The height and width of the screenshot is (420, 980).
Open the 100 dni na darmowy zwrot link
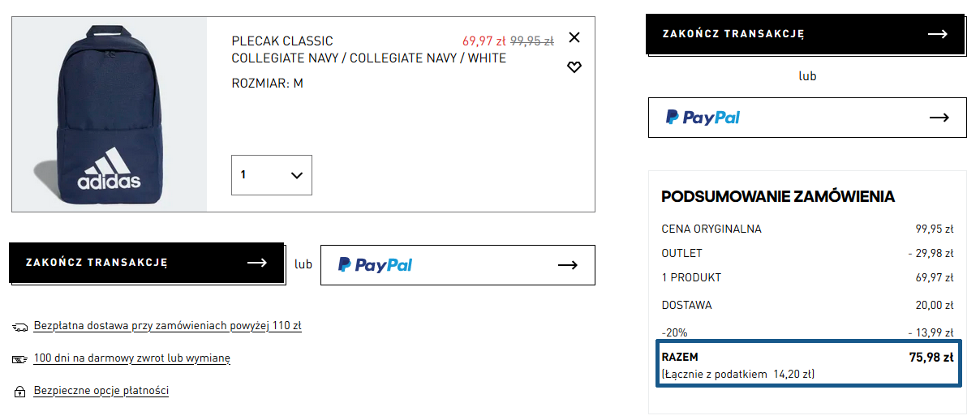pyautogui.click(x=131, y=358)
